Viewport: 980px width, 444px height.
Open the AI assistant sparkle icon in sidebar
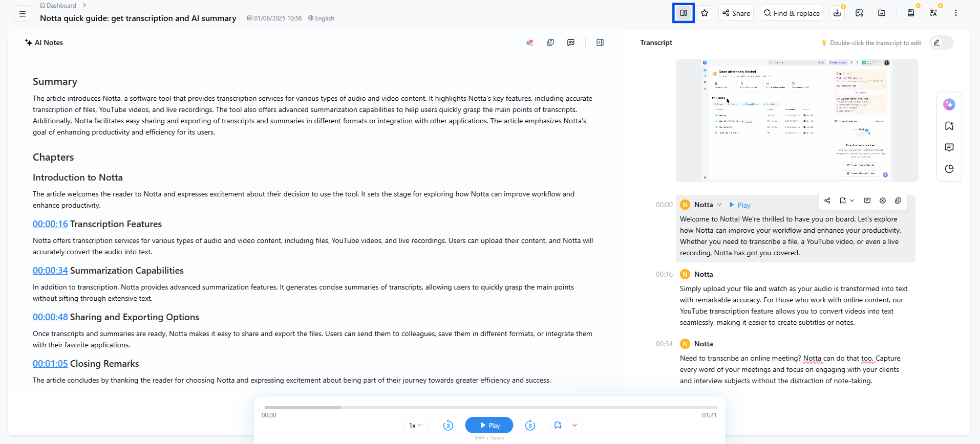click(x=949, y=104)
